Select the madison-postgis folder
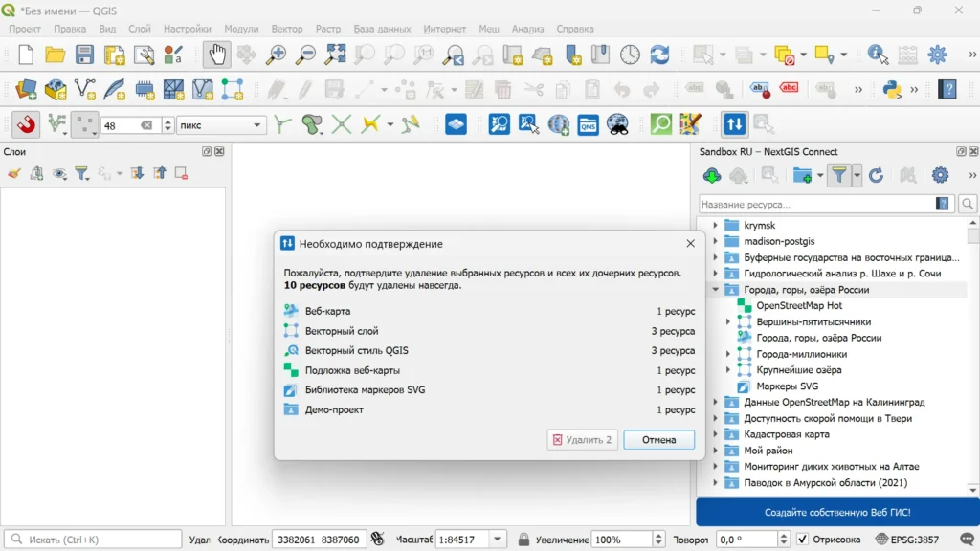Screen dimensions: 980x551 click(779, 241)
